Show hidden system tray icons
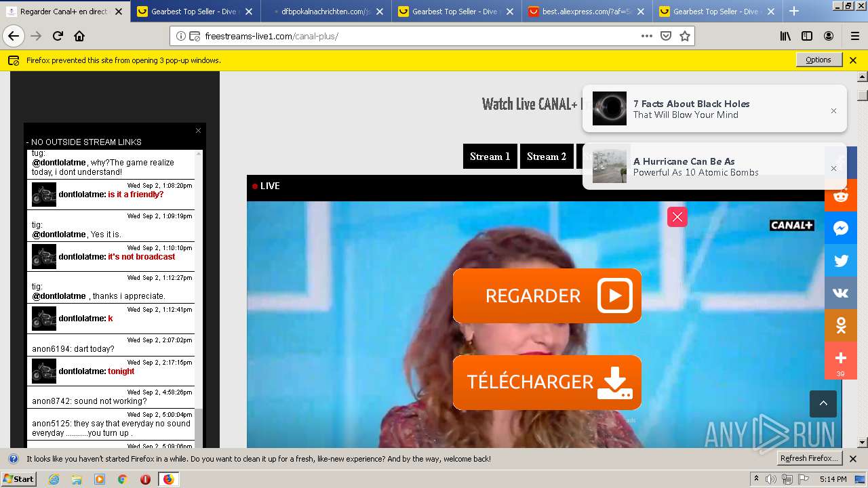Viewport: 868px width, 488px height. [757, 479]
